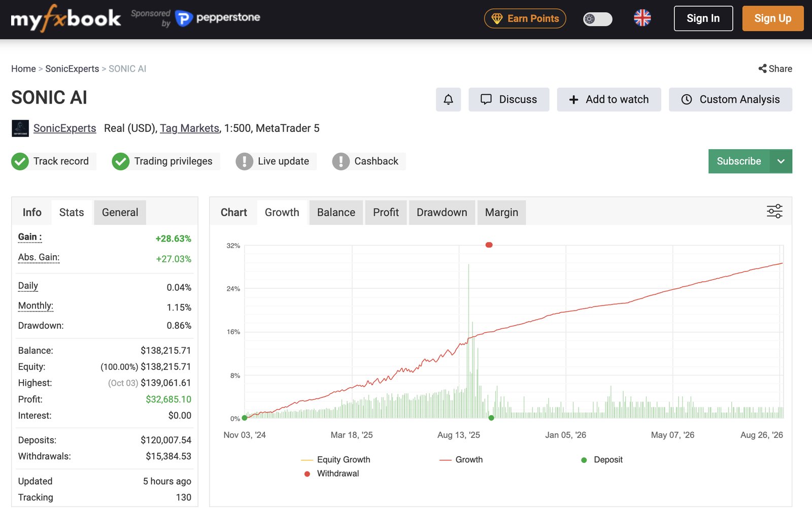Click the Gain label
The image size is (812, 509).
(30, 237)
